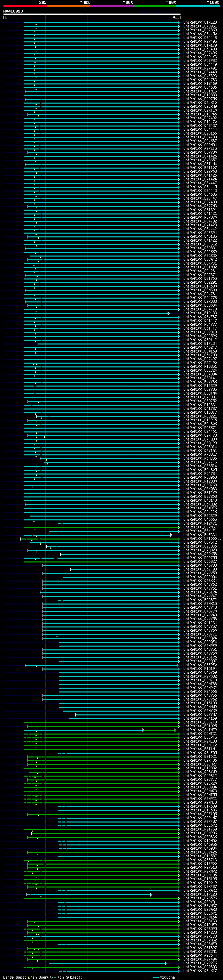
Task: Click the white query sequence bar
Action: pos(92,15)
